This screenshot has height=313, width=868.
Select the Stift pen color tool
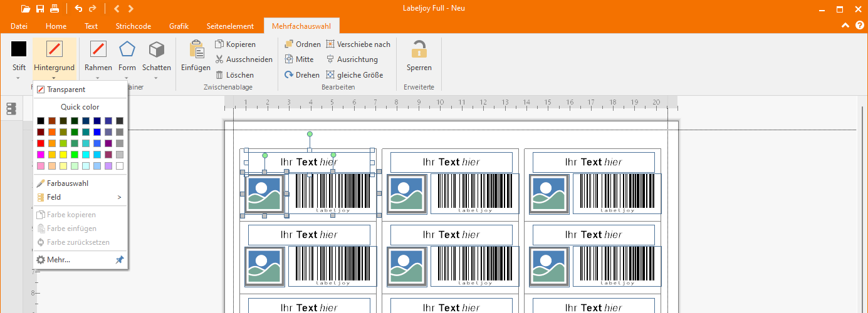(19, 49)
